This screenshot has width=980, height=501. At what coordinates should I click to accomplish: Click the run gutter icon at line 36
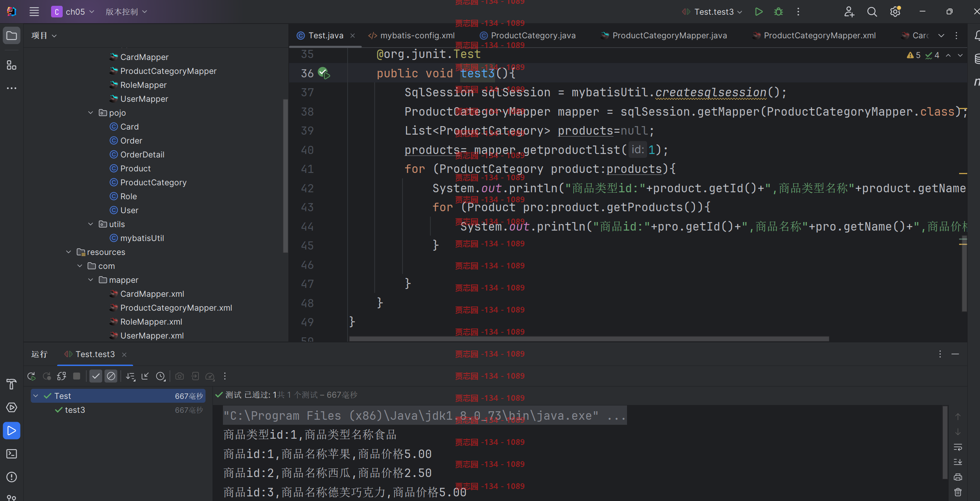point(324,73)
